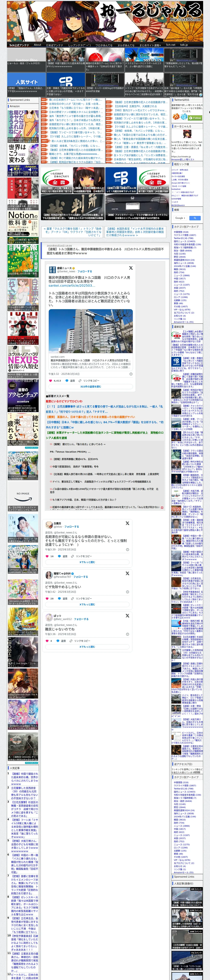Click Xでもっと読む under ばっつ tweet
This screenshot has height=980, width=210.
[87, 647]
